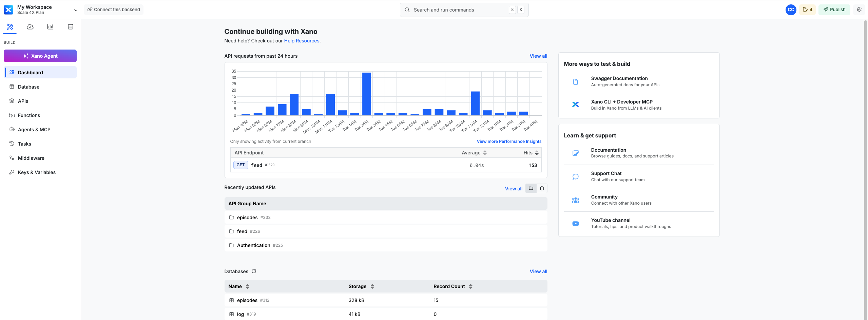Open the Authentication #225 API group
Screen dimensions: 868x320
[386, 245]
